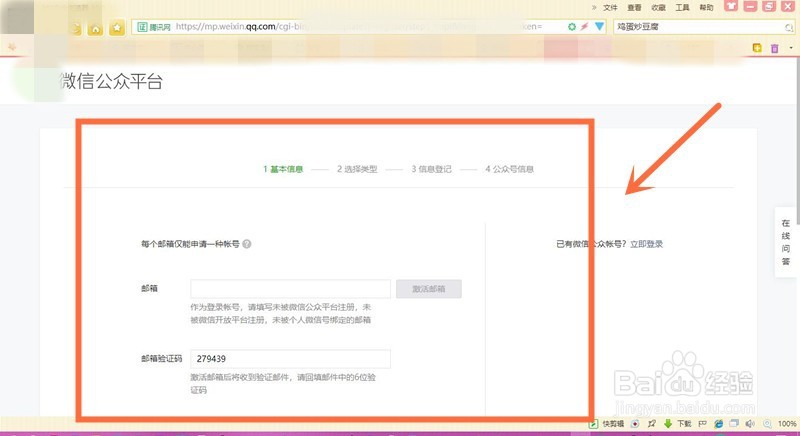Click the 100% zoom level text
Image resolution: width=800 pixels, height=436 pixels.
[787, 424]
